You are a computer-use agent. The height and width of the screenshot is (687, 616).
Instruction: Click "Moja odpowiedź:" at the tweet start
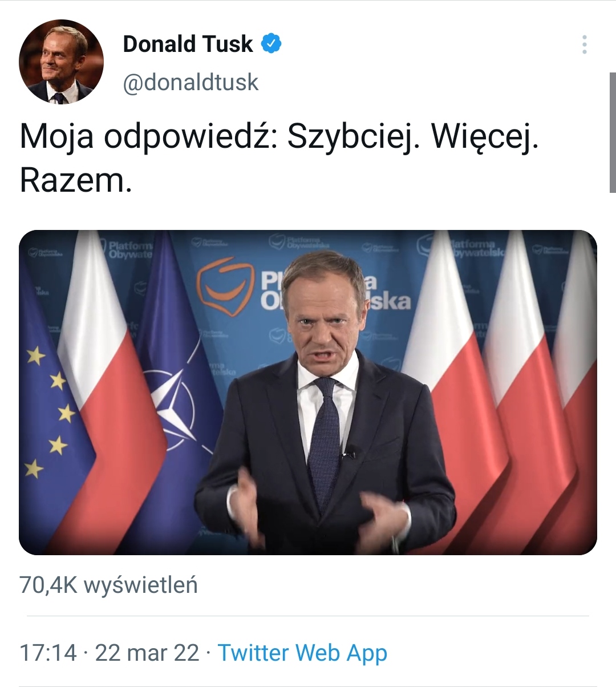pyautogui.click(x=148, y=137)
